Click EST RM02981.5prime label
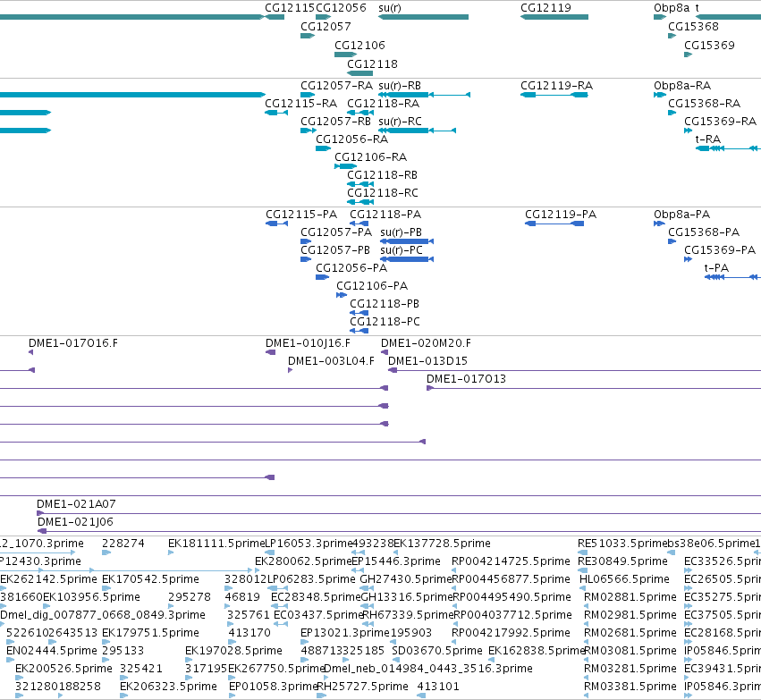The height and width of the screenshot is (700, 761). click(630, 616)
